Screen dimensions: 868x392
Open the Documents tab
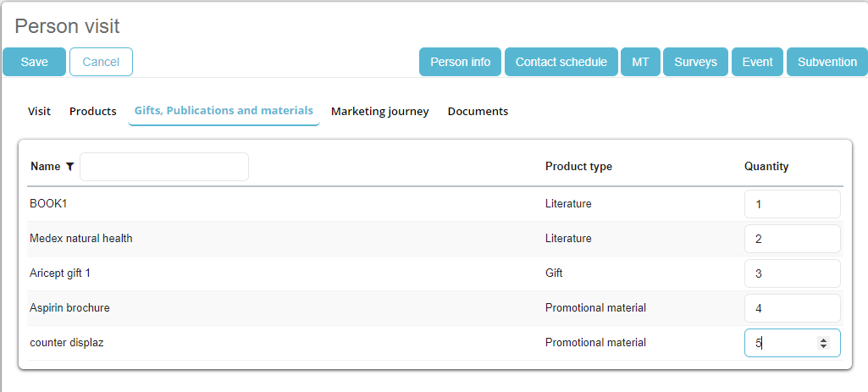pos(478,111)
